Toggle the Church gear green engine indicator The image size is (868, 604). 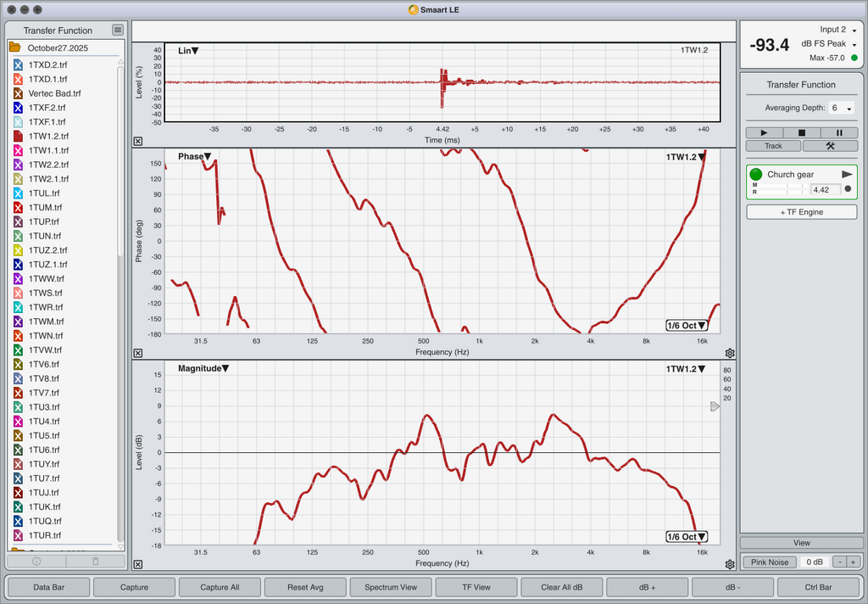(x=756, y=174)
